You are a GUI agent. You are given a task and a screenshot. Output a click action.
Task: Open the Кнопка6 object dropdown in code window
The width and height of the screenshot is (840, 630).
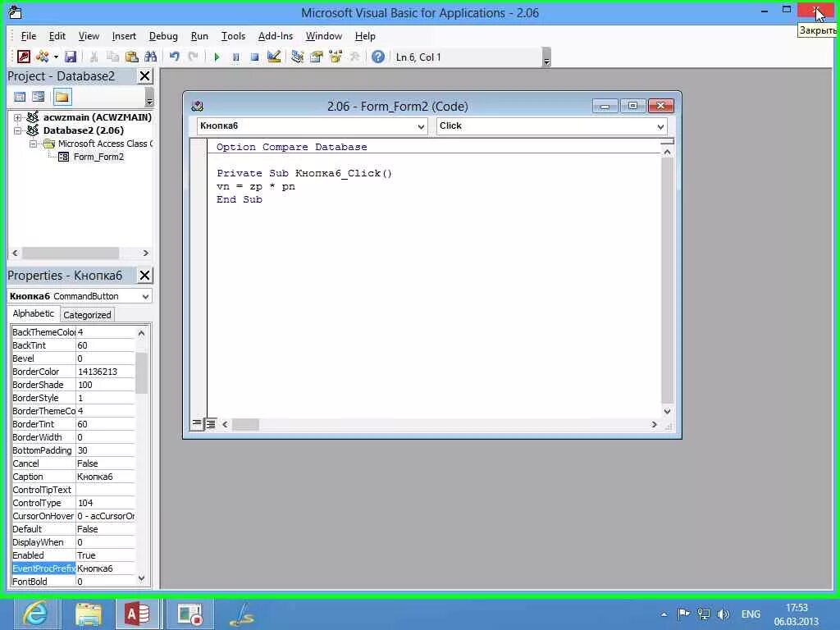click(x=421, y=126)
